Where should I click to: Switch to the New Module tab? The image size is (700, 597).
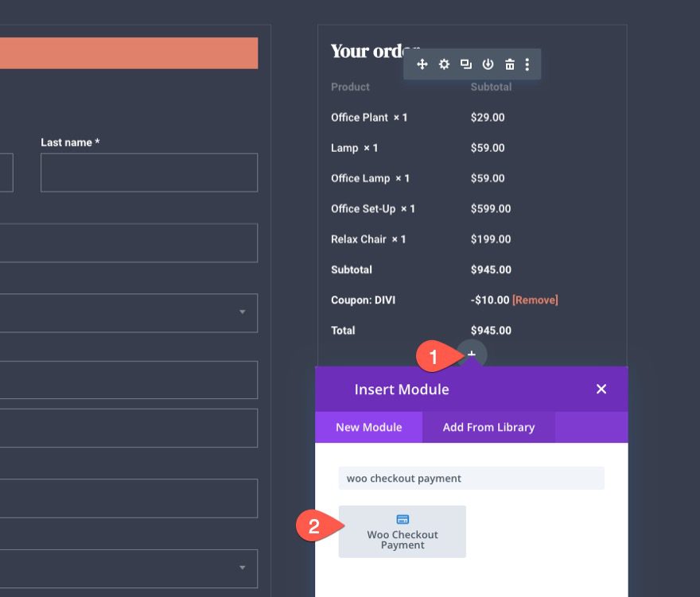[368, 427]
